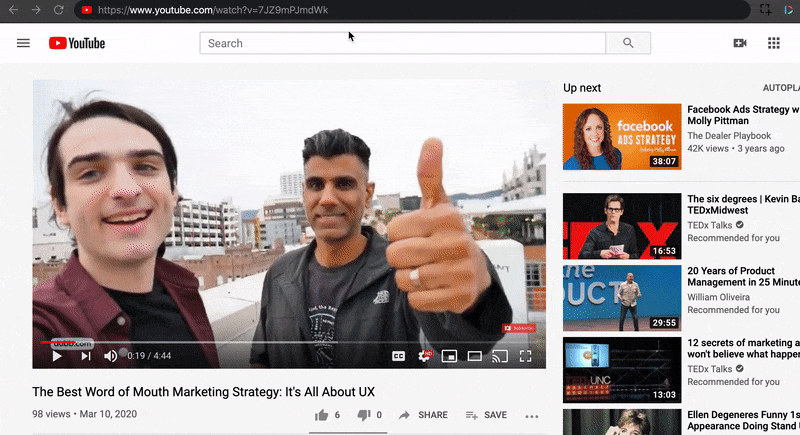Image resolution: width=800 pixels, height=435 pixels.
Task: Toggle closed captions CC button
Action: point(398,356)
